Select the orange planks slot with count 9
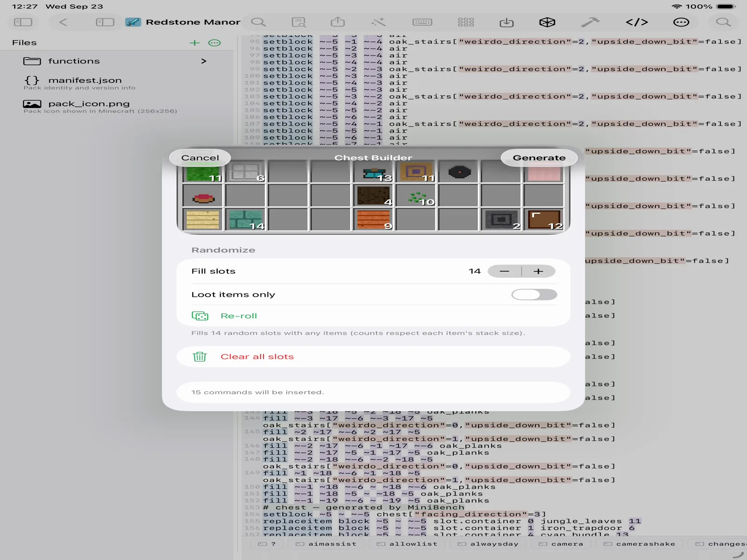Screen dimensions: 747x560 coord(373,219)
